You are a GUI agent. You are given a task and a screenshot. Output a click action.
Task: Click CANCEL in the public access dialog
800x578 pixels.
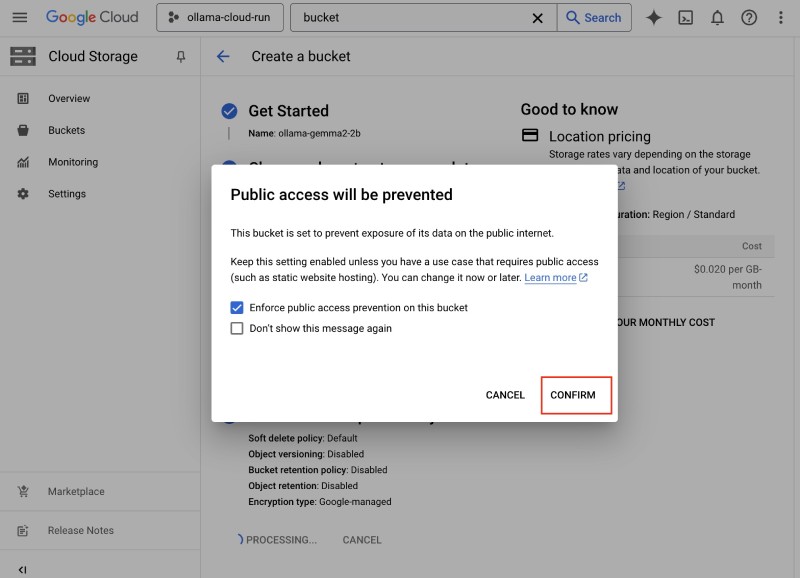tap(505, 395)
